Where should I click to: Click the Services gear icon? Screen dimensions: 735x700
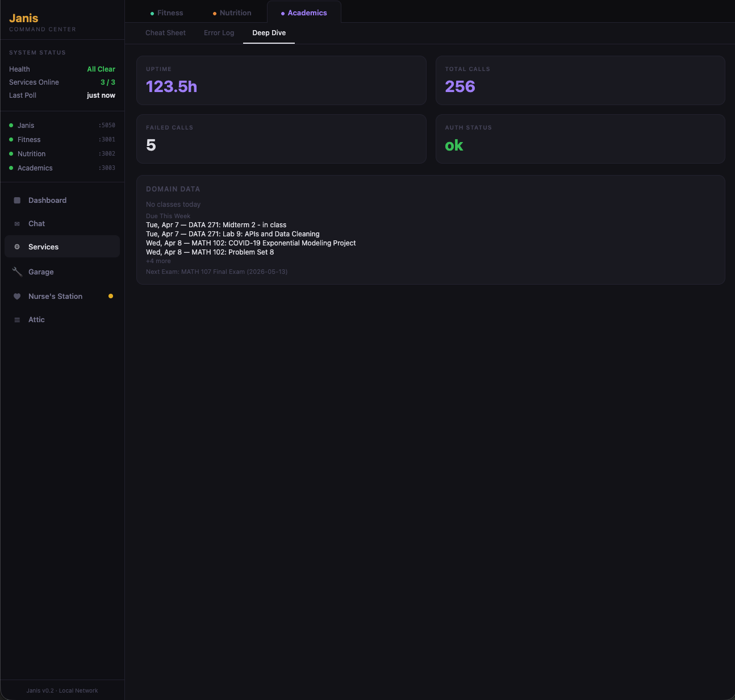pos(17,247)
